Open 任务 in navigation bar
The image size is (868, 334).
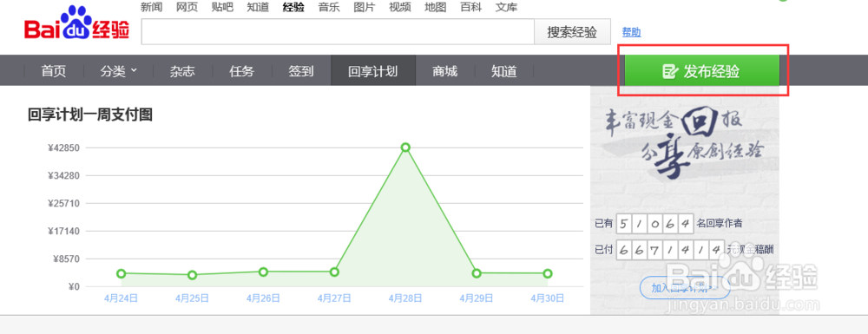tap(241, 71)
